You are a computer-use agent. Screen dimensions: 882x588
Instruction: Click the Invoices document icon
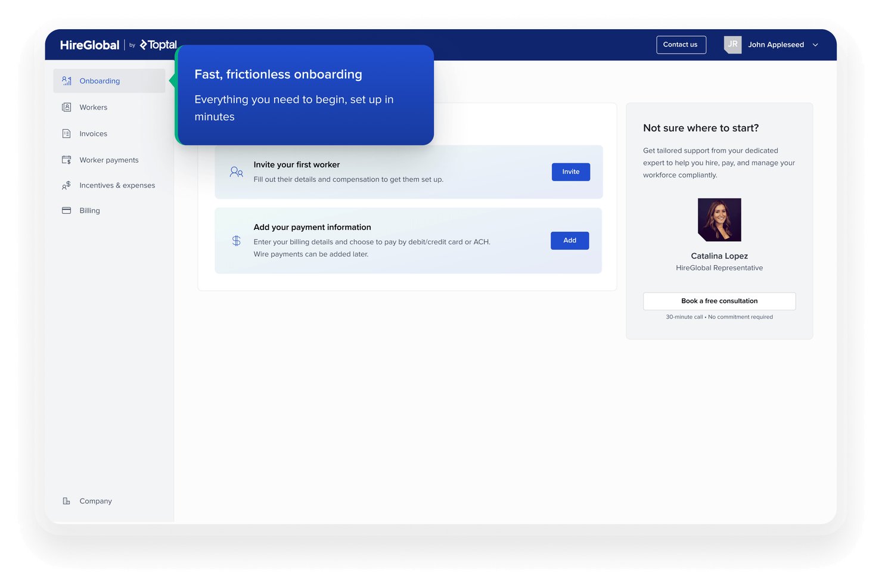point(67,133)
